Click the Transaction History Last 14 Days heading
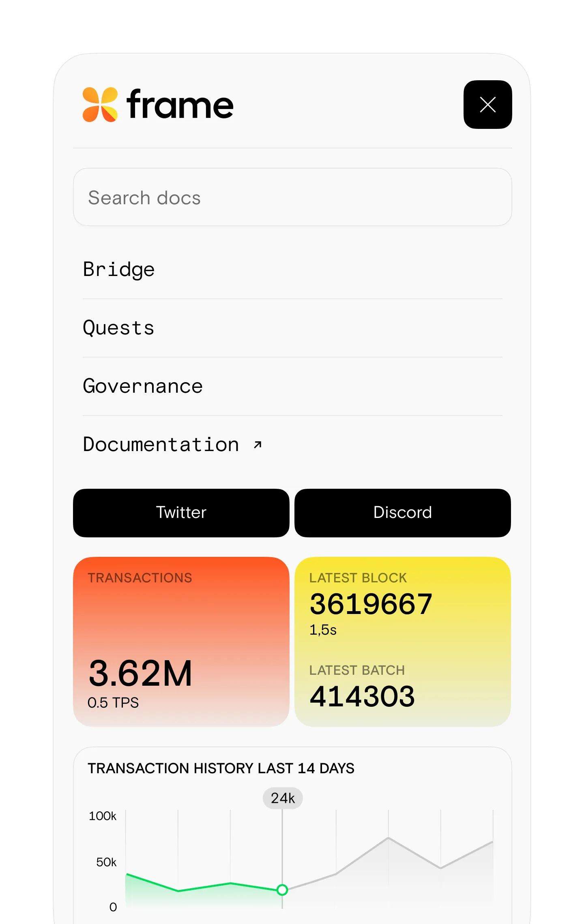 (221, 768)
